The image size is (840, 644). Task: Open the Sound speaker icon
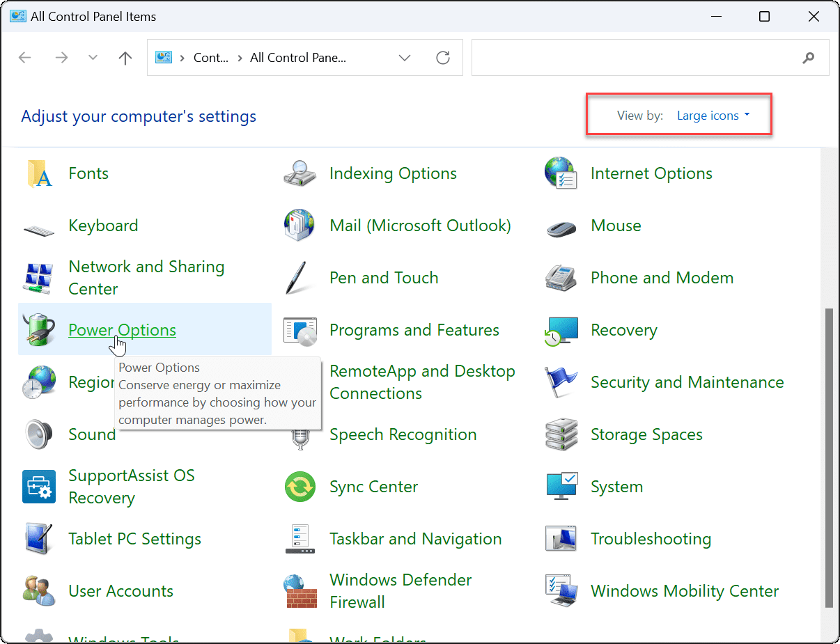pos(38,434)
